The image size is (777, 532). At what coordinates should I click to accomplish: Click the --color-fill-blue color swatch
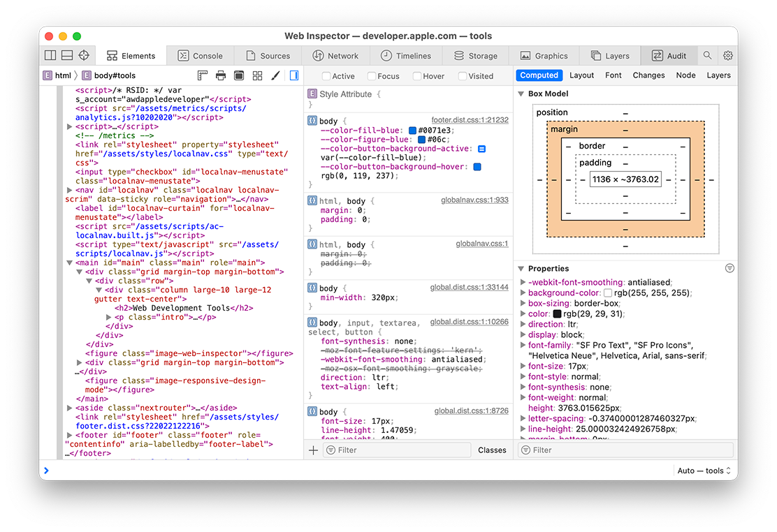[x=413, y=131]
